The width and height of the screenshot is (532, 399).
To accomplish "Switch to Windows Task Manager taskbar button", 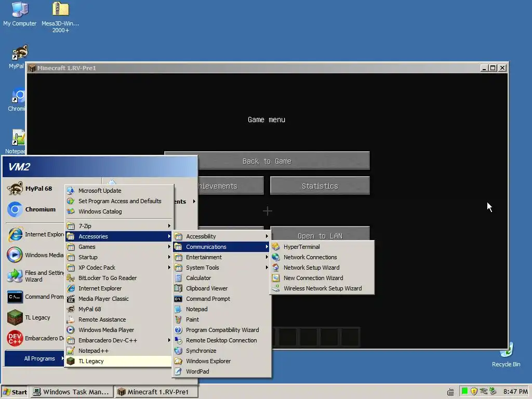I will pos(72,392).
